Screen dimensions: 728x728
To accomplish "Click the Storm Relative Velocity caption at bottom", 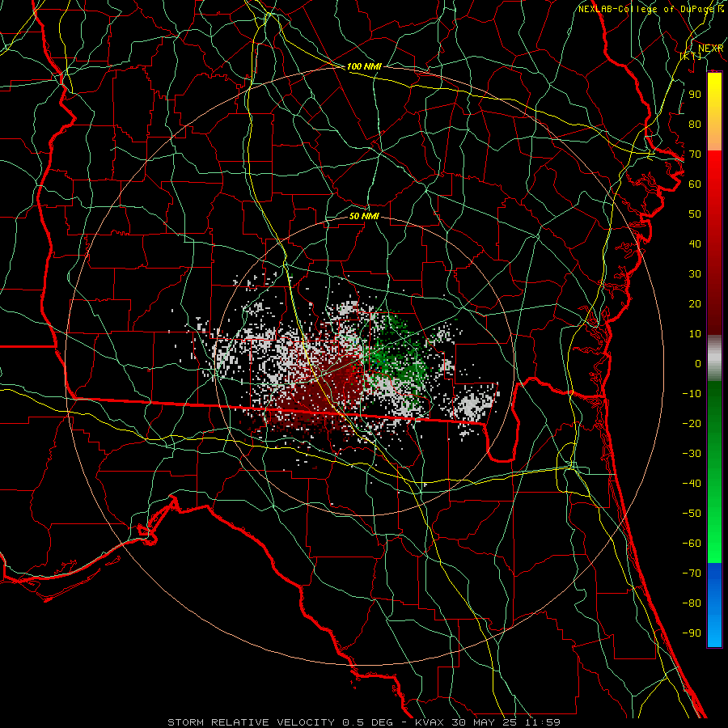I will 364,722.
